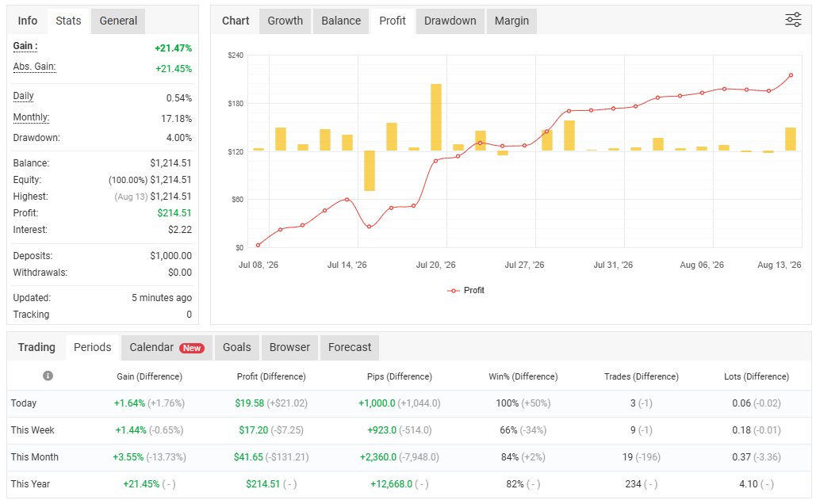Click the Win% (Difference) column header

pyautogui.click(x=523, y=376)
